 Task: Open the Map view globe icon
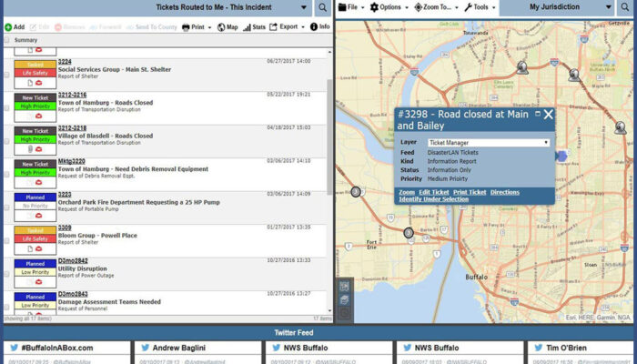(220, 27)
